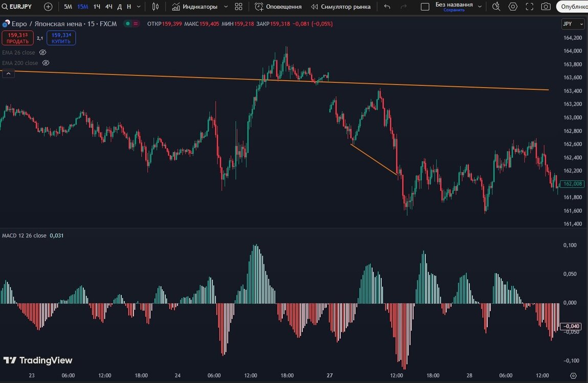Click the ОТКР 159,399 open value
Viewport: 588px width, 383px height.
[x=164, y=23]
